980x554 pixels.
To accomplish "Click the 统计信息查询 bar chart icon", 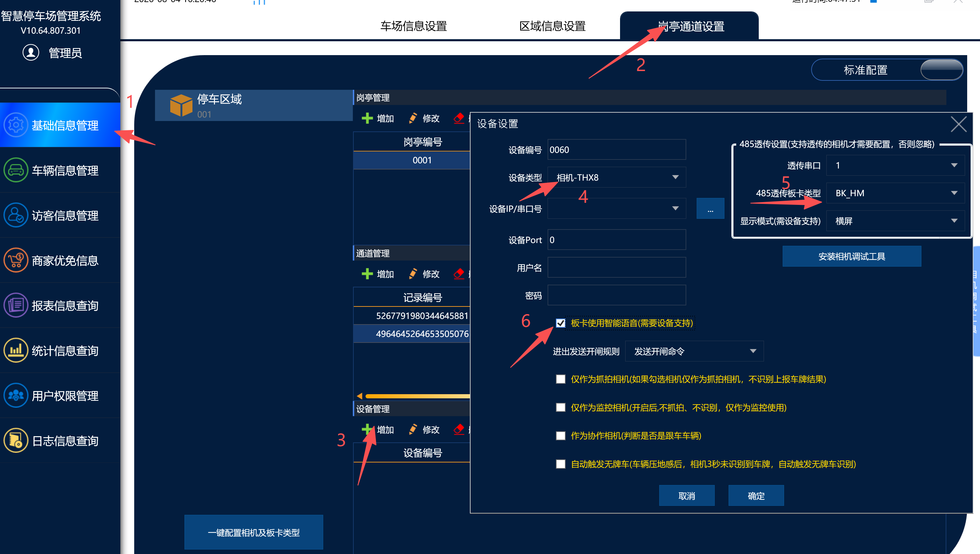I will click(x=16, y=350).
